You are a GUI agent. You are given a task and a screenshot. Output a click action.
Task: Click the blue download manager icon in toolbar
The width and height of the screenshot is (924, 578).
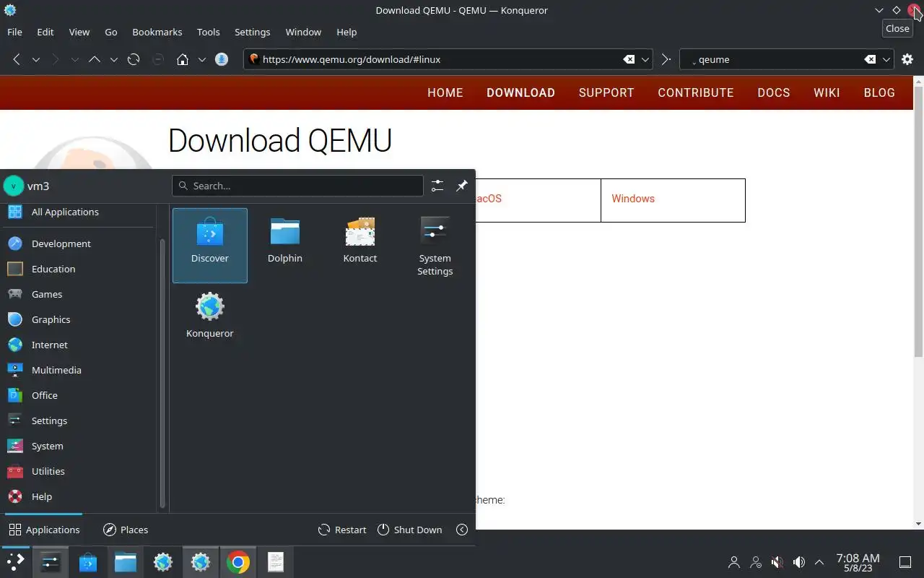point(222,59)
